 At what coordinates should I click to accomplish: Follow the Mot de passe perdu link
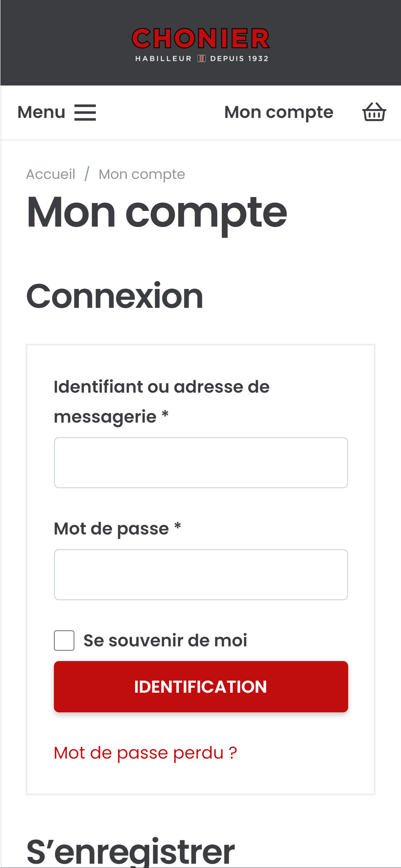pyautogui.click(x=145, y=753)
